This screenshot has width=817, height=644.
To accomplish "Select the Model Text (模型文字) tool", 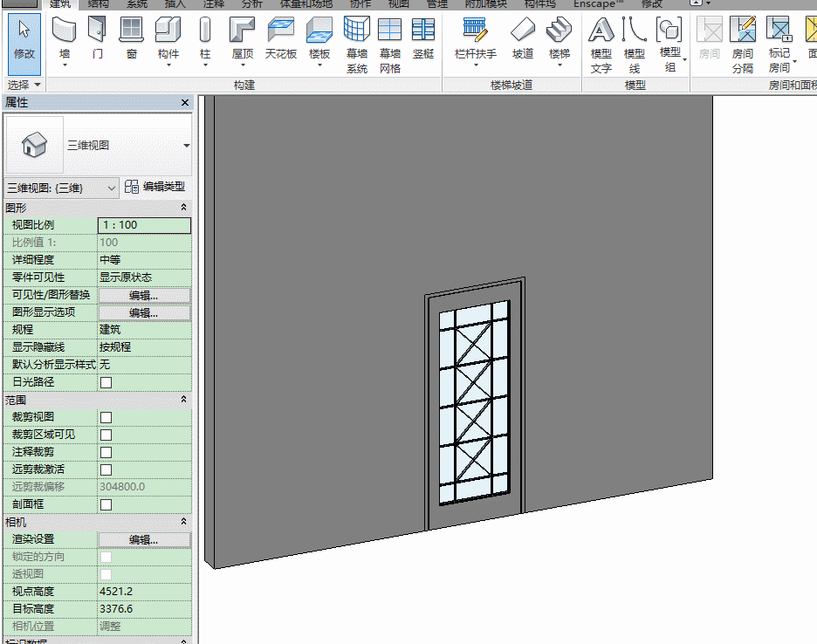I will pos(601,45).
